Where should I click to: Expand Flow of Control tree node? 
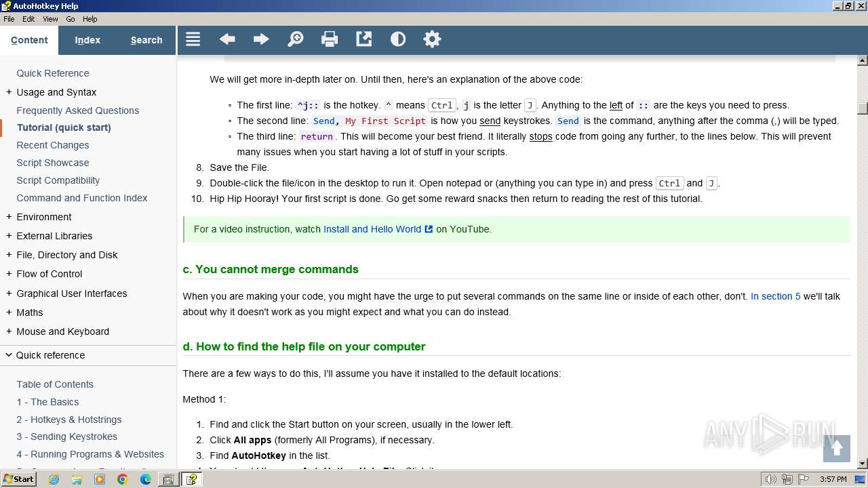click(9, 274)
